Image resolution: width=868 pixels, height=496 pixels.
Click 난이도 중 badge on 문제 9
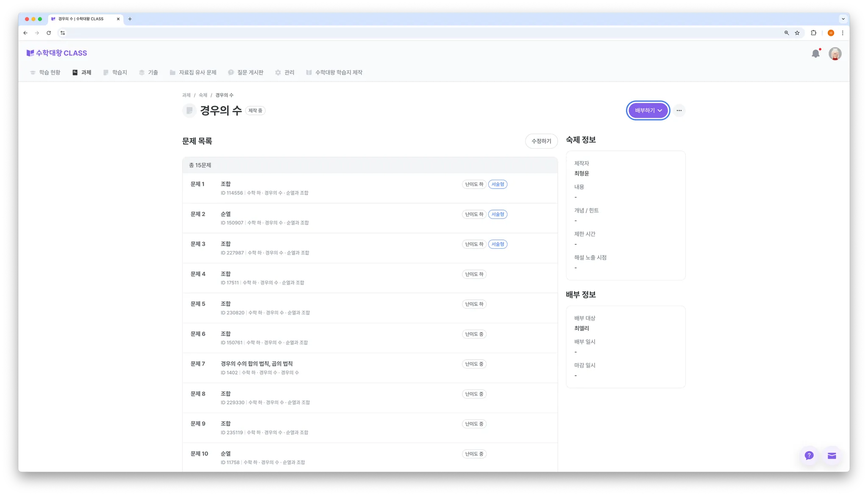(474, 424)
